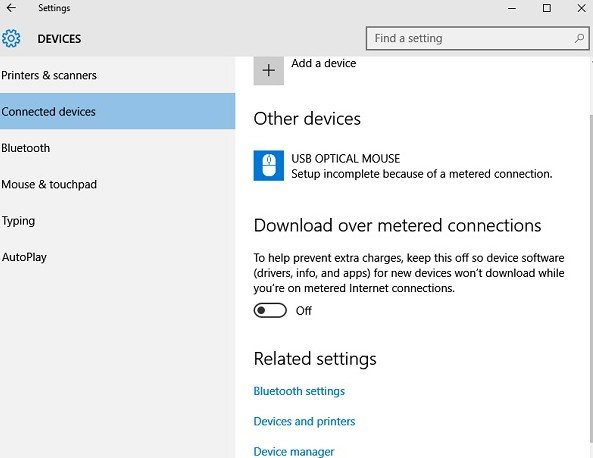Click the search magnifier icon
Viewport: 593px width, 458px height.
click(579, 38)
